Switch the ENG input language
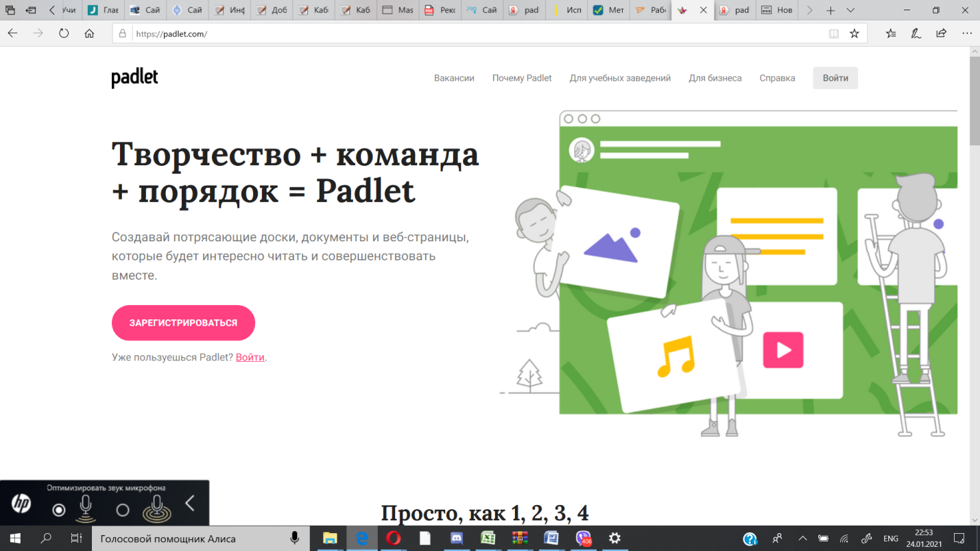This screenshot has height=551, width=980. pos(890,539)
